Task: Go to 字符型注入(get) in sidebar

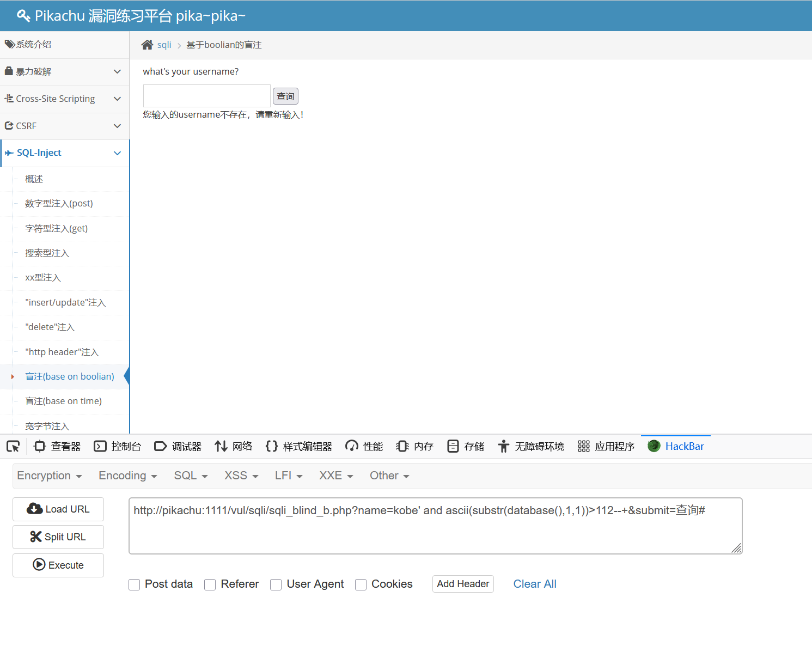Action: [x=56, y=229]
